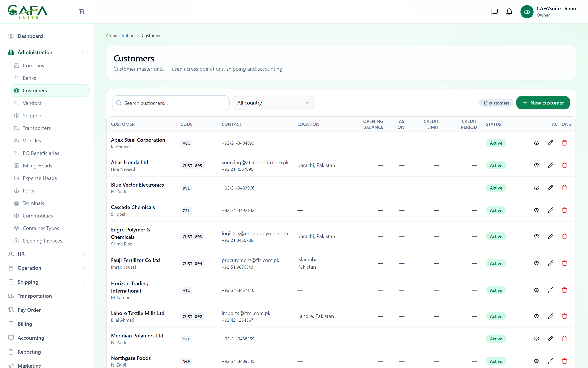Open Terminals in the sidebar

coord(50,203)
